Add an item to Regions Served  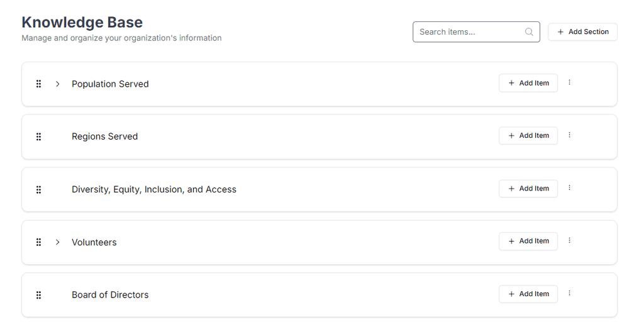tap(528, 136)
